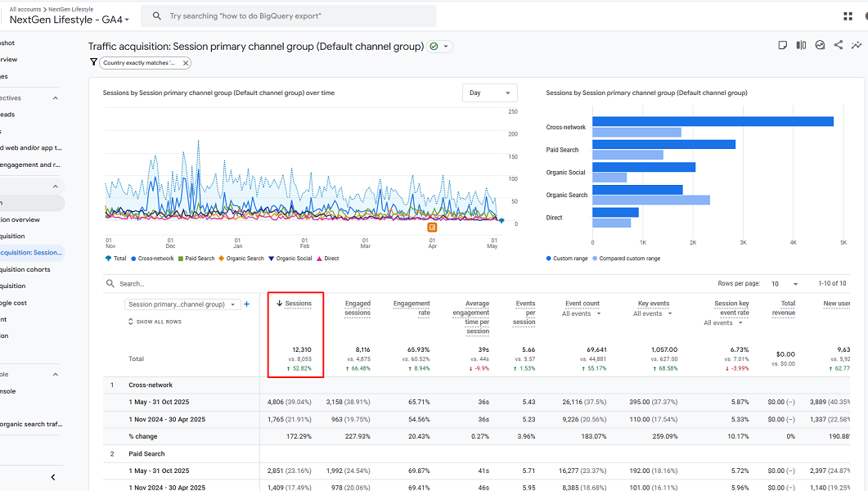This screenshot has width=868, height=491.
Task: Click the orange annotation marker on chart
Action: [432, 227]
